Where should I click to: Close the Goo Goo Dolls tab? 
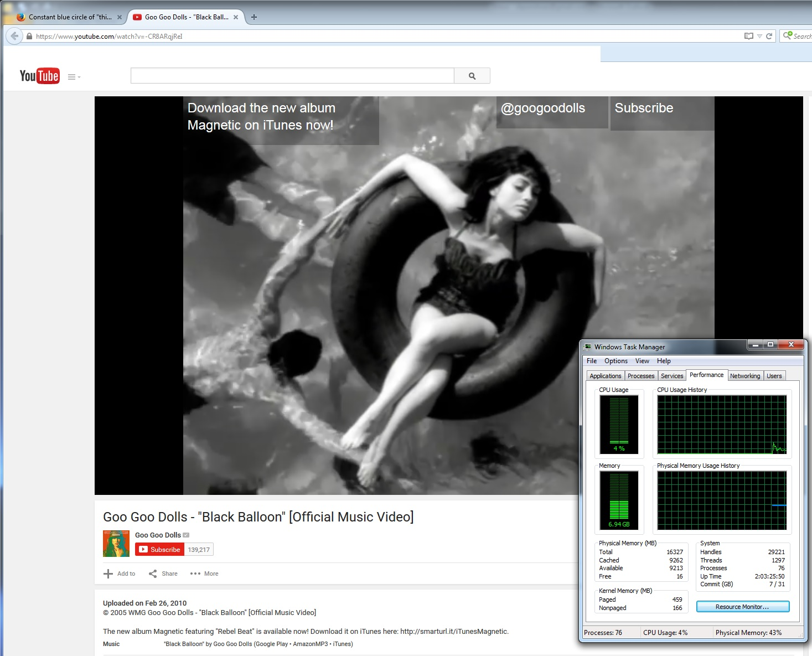coord(236,17)
